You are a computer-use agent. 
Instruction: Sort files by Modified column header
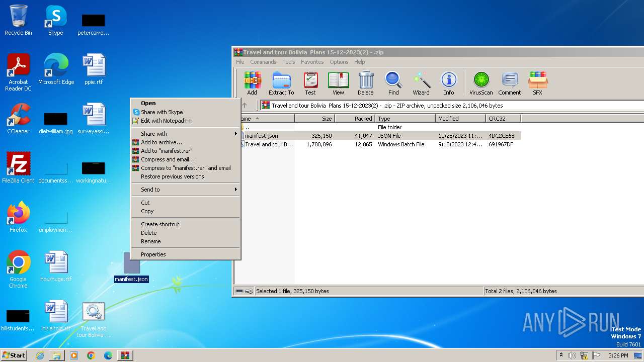pos(460,119)
